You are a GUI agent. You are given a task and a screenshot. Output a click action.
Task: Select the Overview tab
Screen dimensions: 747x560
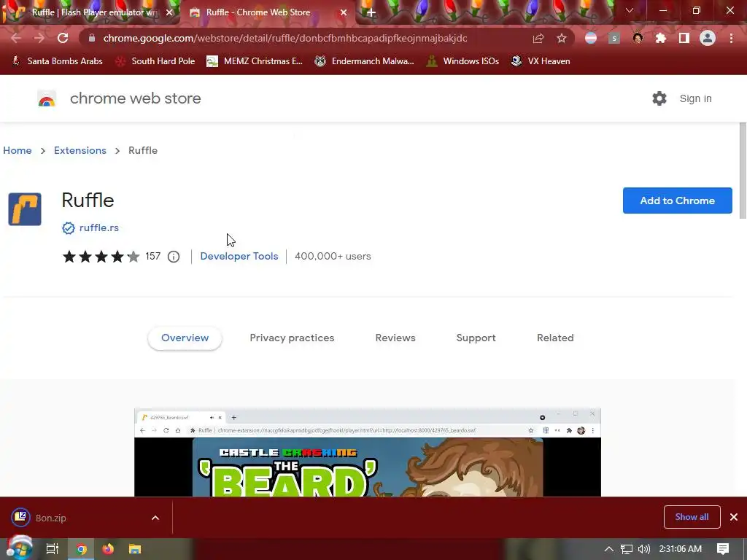point(185,338)
